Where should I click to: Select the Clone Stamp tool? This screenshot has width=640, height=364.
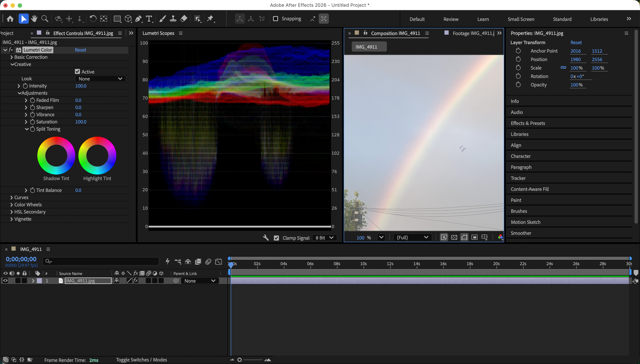[173, 19]
